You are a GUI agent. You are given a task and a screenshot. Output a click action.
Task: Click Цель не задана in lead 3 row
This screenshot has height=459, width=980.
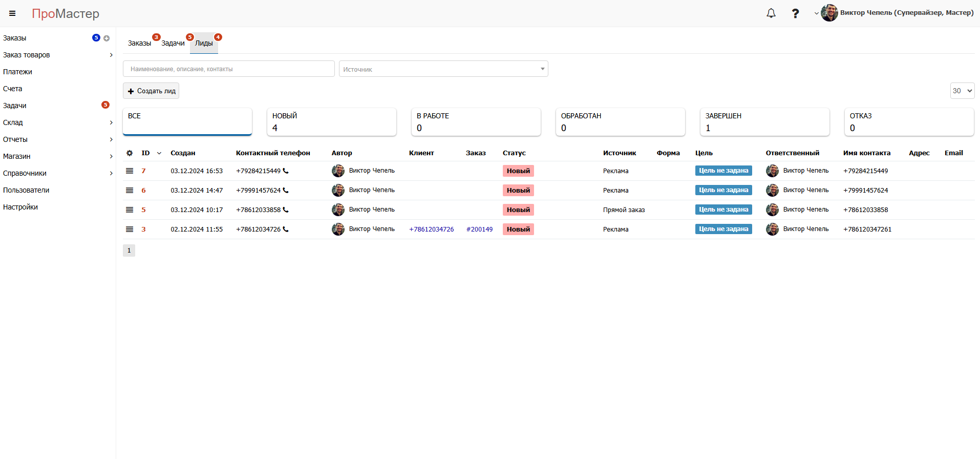723,229
